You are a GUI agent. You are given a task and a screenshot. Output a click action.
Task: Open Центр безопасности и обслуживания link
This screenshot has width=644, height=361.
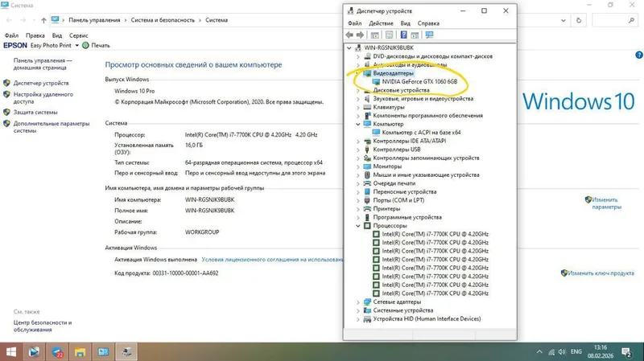43,326
